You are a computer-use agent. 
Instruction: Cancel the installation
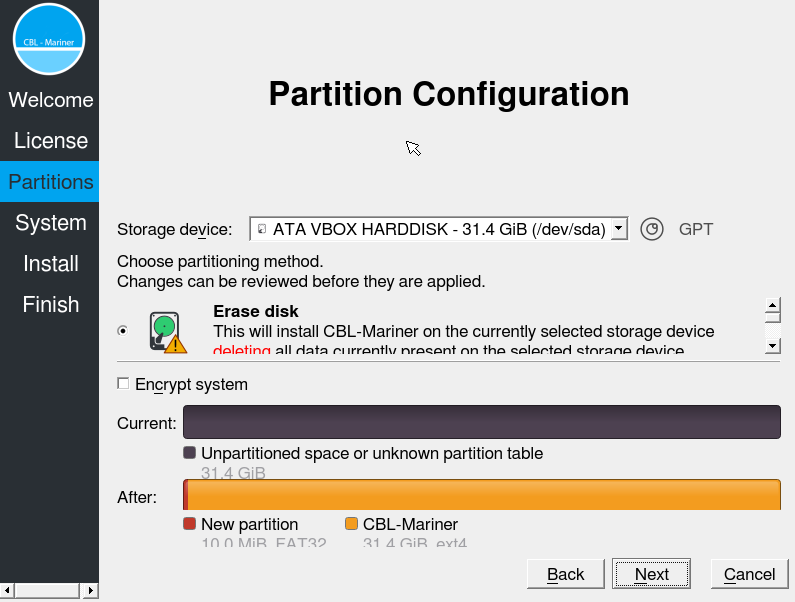click(749, 574)
